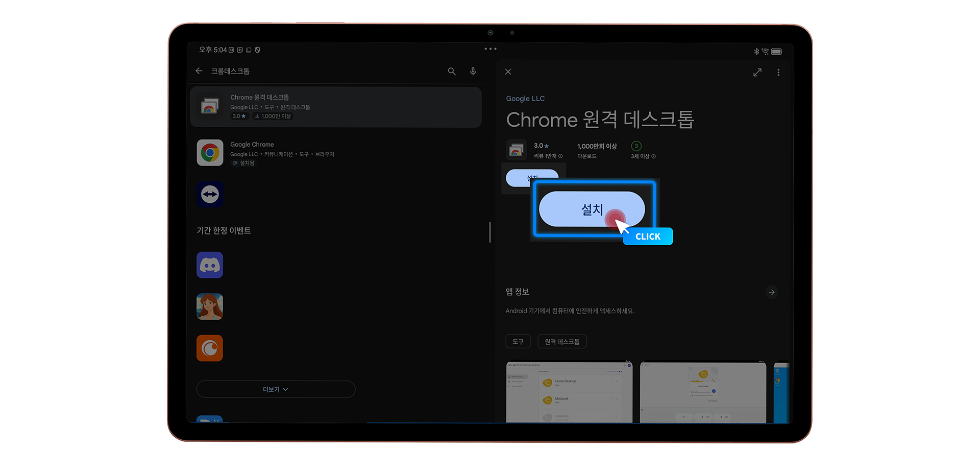Select the 원격 데스크톱 tag chip

pyautogui.click(x=562, y=342)
